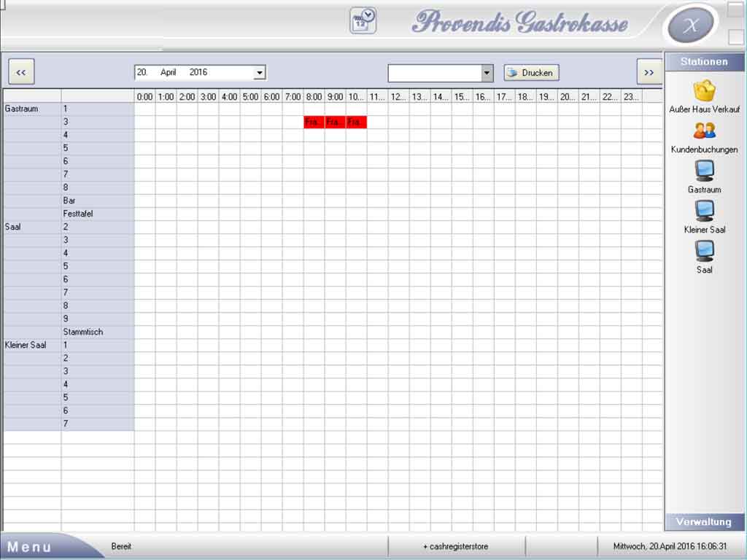The height and width of the screenshot is (560, 747).
Task: Click + cashregisterstore in status bar
Action: pyautogui.click(x=455, y=547)
